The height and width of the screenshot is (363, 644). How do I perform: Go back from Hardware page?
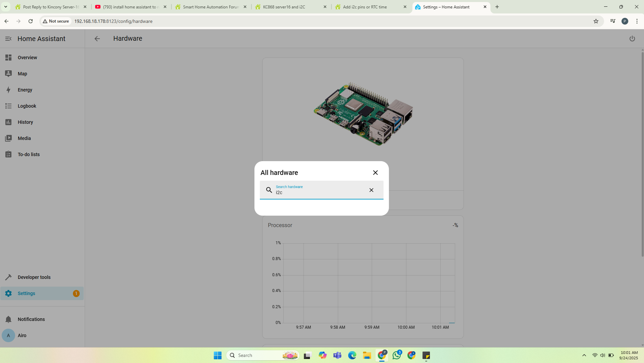click(97, 39)
